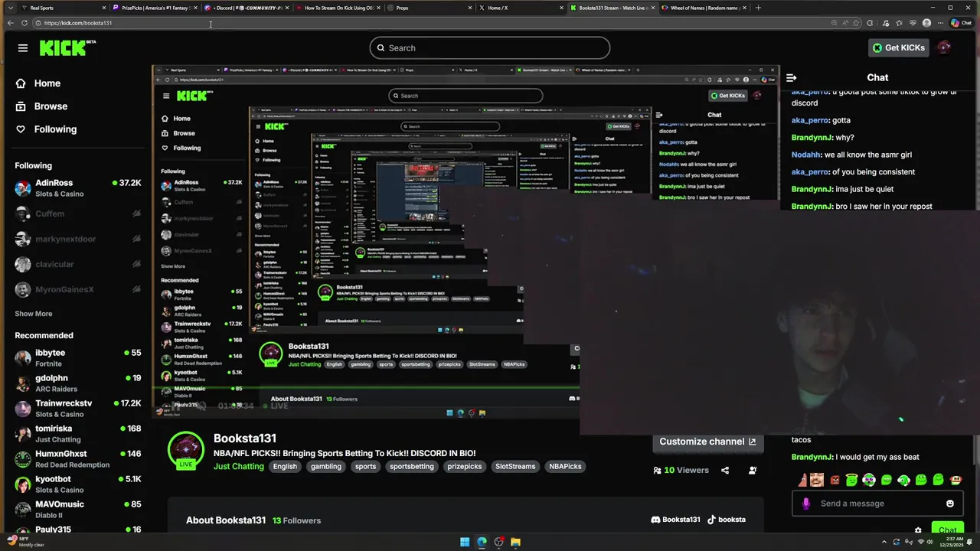
Task: Open the user profile avatar menu
Action: [x=944, y=47]
